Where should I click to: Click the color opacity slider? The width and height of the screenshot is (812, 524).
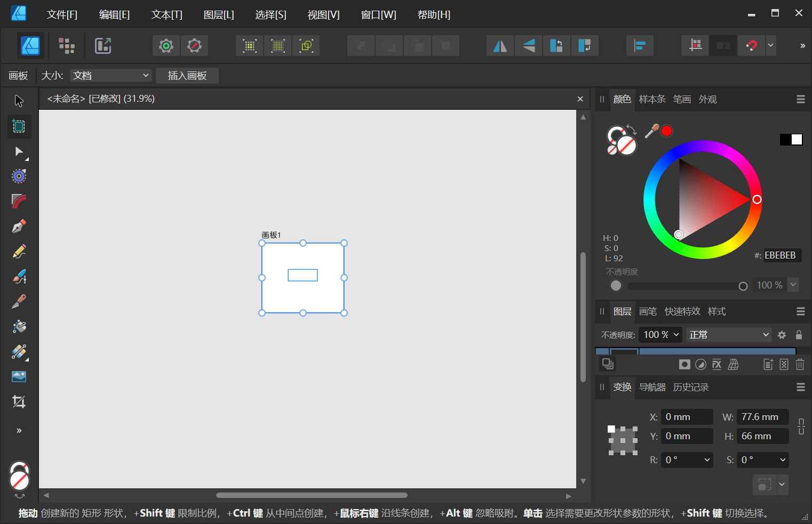point(687,286)
